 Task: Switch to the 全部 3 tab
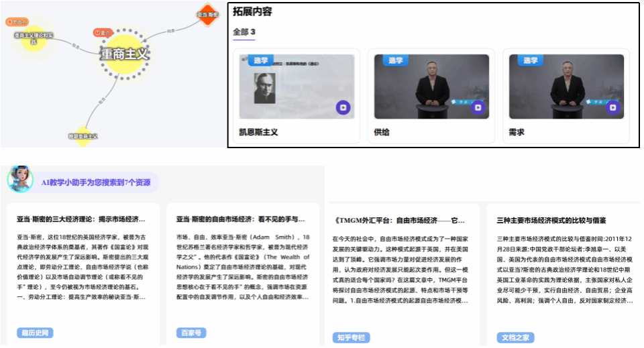click(x=244, y=32)
